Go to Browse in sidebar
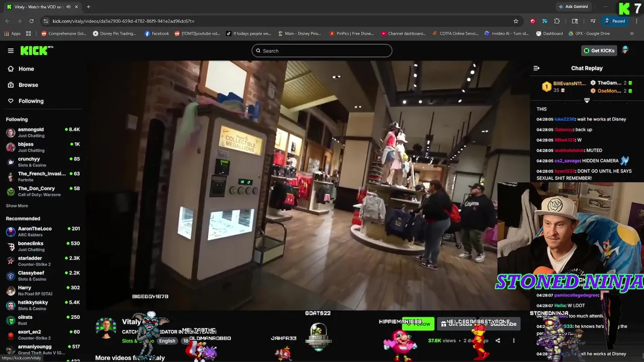The image size is (644, 362). click(23, 85)
